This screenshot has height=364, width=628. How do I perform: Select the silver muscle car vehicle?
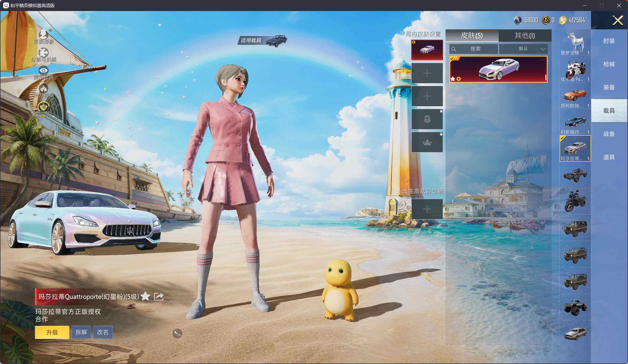click(575, 334)
